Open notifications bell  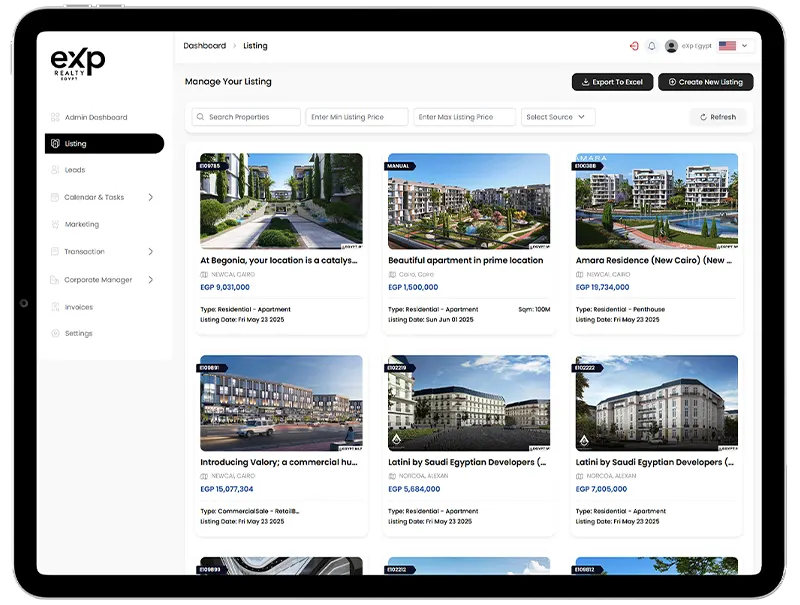click(x=652, y=46)
